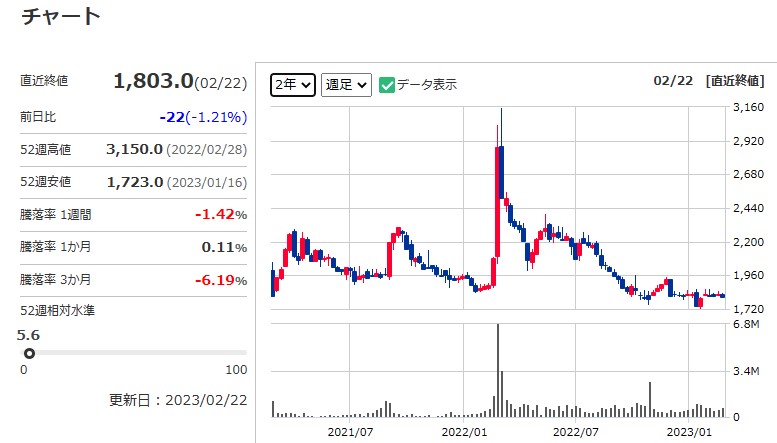
Task: Click the 02/22 [直近終値] chart header
Action: point(709,81)
